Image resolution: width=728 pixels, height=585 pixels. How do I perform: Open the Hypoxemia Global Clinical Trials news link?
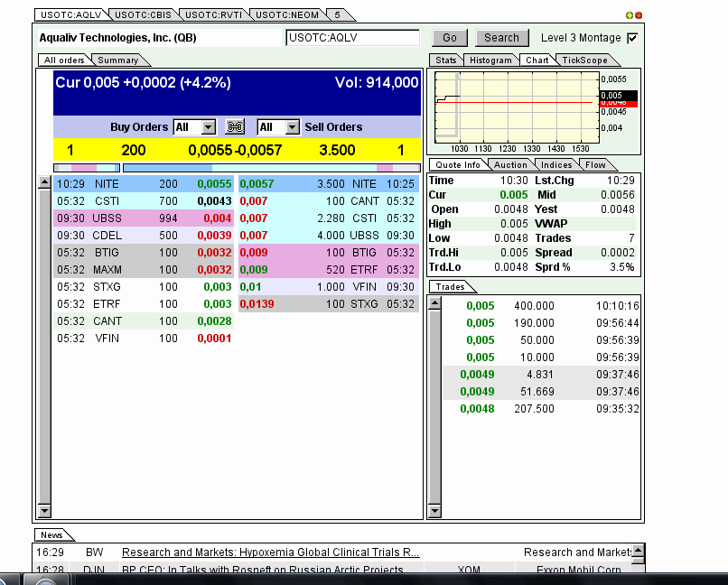click(270, 552)
